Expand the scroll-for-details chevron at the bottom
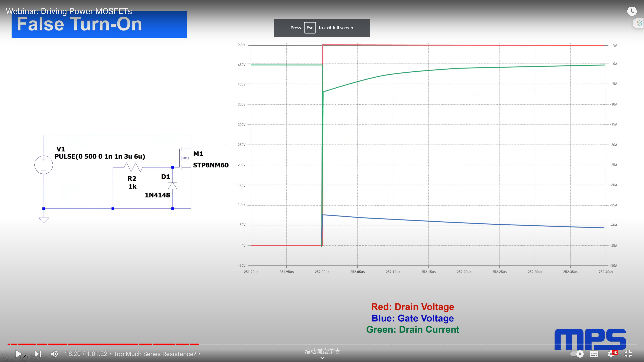The image size is (644, 362). pyautogui.click(x=322, y=358)
